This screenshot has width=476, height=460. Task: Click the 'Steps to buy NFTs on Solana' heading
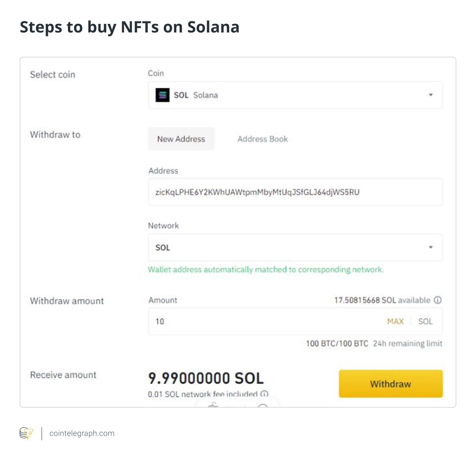coord(130,27)
